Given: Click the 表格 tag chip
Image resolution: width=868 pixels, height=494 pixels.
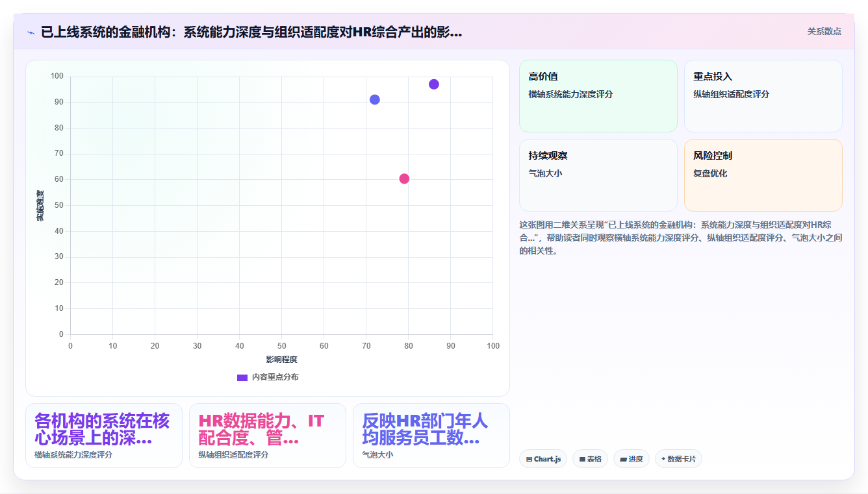Looking at the screenshot, I should coord(590,459).
